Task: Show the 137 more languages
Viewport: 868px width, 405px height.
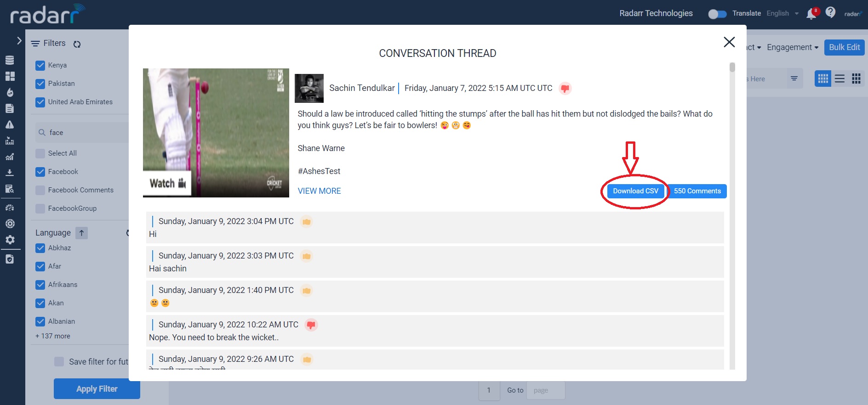Action: 53,336
